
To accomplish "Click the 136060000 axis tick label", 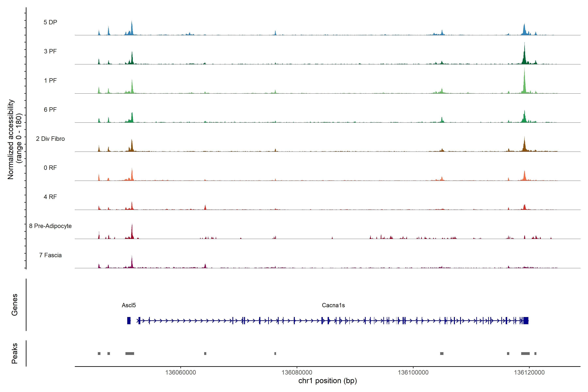I will click(x=180, y=373).
